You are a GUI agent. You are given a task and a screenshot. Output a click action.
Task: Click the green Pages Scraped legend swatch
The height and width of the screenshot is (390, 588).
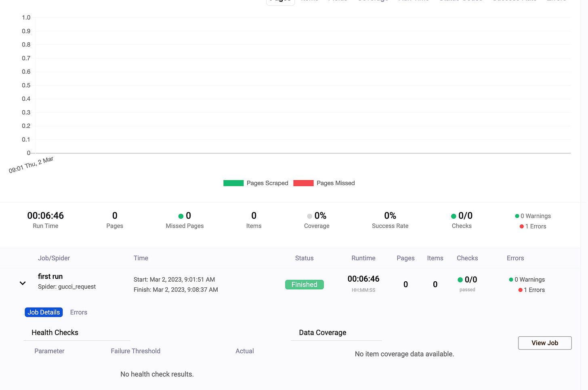pyautogui.click(x=233, y=183)
